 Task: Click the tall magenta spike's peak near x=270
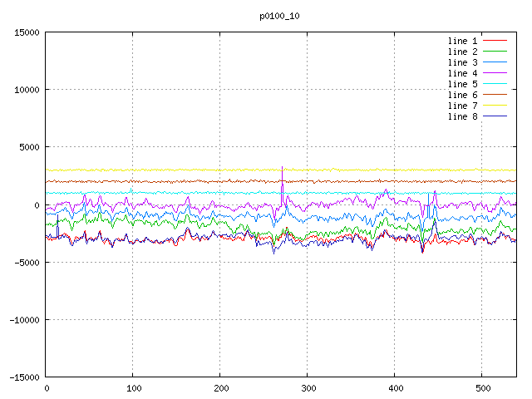(x=282, y=167)
